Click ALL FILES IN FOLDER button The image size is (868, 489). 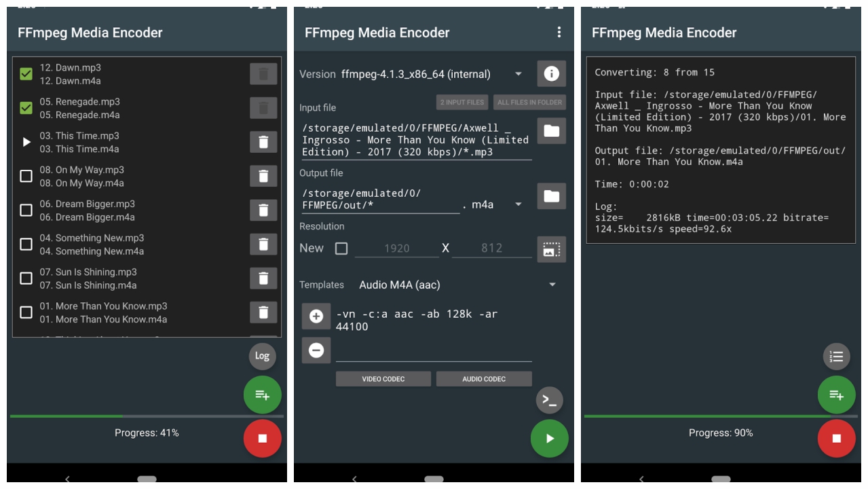529,102
